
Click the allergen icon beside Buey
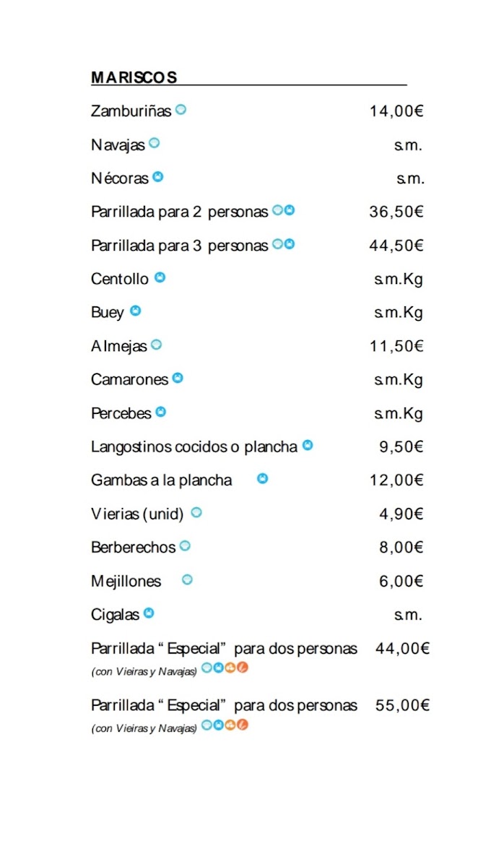[135, 311]
